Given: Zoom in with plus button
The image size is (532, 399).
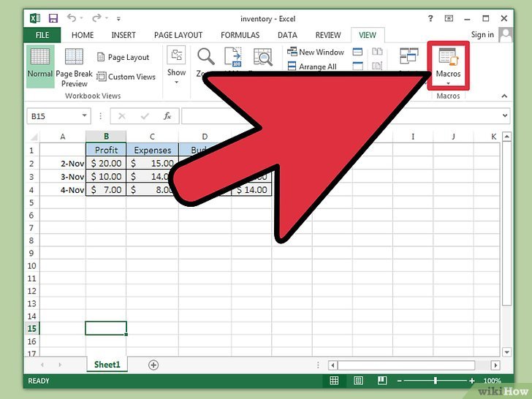Looking at the screenshot, I should click(x=471, y=381).
